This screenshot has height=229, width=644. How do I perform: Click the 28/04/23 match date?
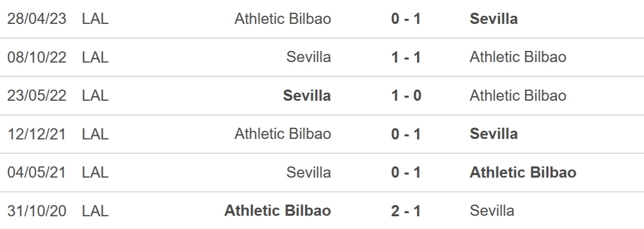(37, 19)
